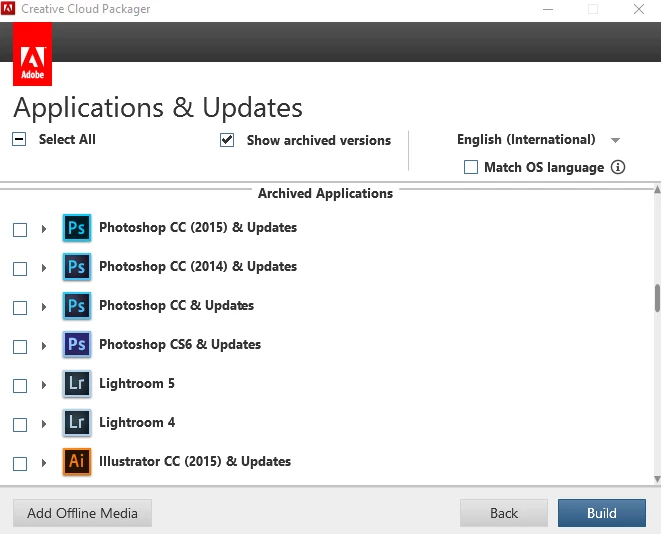Check the Lightroom 5 checkbox

pyautogui.click(x=20, y=386)
